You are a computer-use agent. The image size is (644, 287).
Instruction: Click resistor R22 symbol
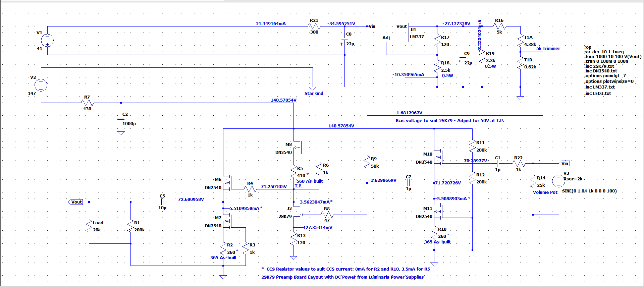(519, 163)
